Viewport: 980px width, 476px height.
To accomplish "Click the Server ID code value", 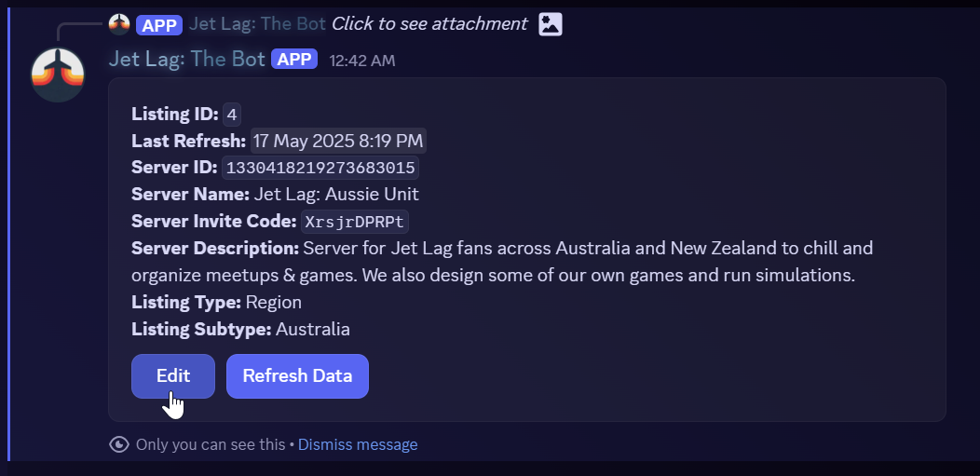I will pyautogui.click(x=320, y=169).
